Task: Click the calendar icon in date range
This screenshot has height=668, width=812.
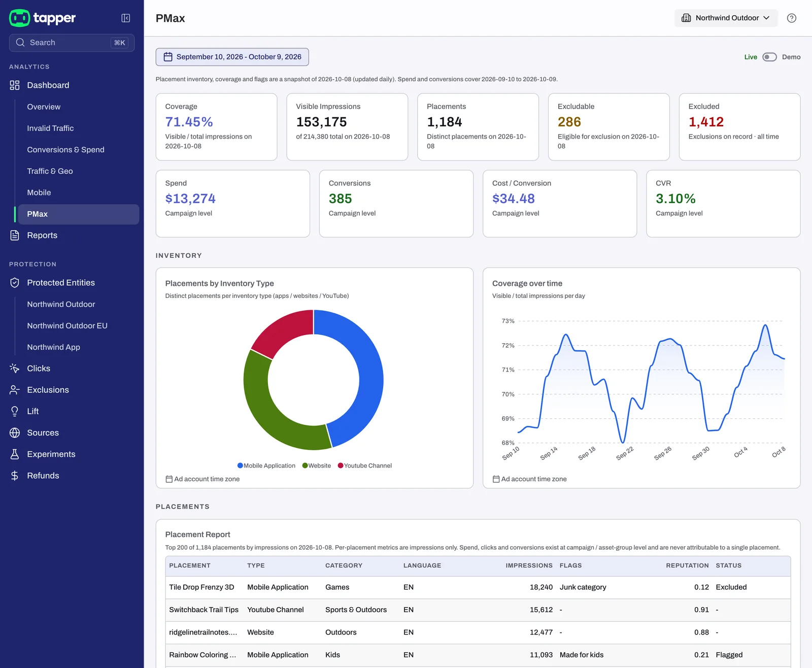Action: pos(168,57)
